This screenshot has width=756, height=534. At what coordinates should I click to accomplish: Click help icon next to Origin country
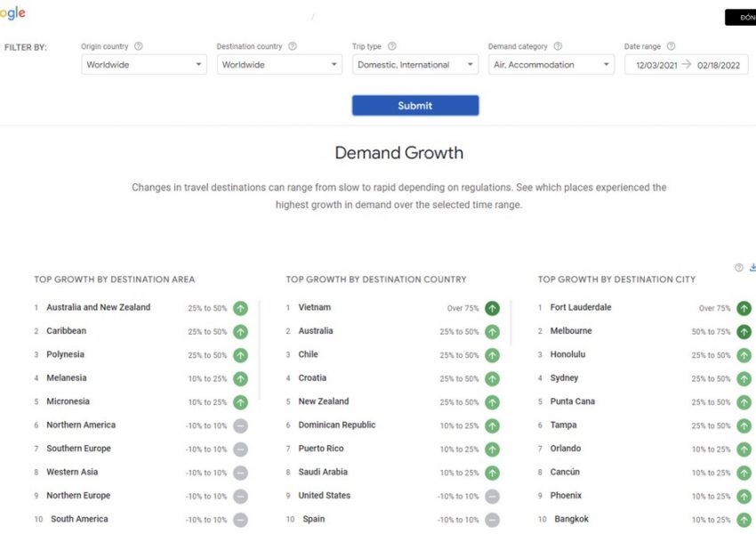[x=139, y=46]
